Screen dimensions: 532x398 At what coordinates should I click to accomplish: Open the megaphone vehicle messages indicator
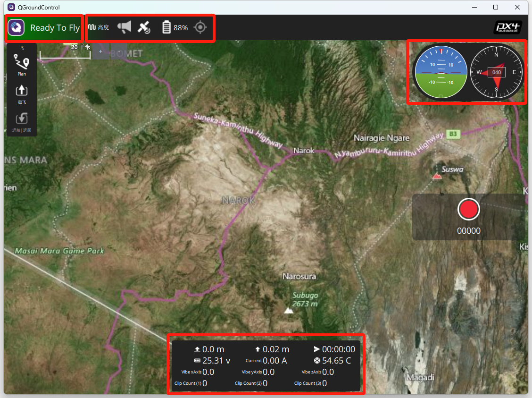pyautogui.click(x=124, y=27)
